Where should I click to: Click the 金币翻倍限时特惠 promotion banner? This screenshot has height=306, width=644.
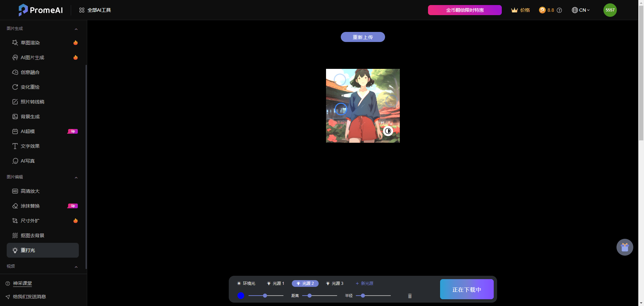point(465,10)
